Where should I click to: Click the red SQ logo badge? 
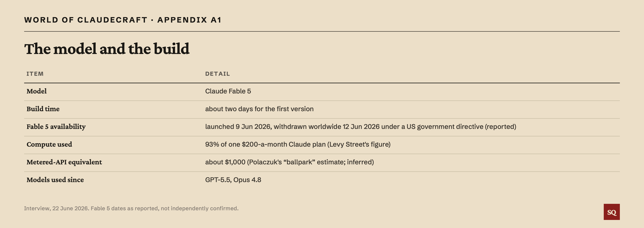coord(612,212)
